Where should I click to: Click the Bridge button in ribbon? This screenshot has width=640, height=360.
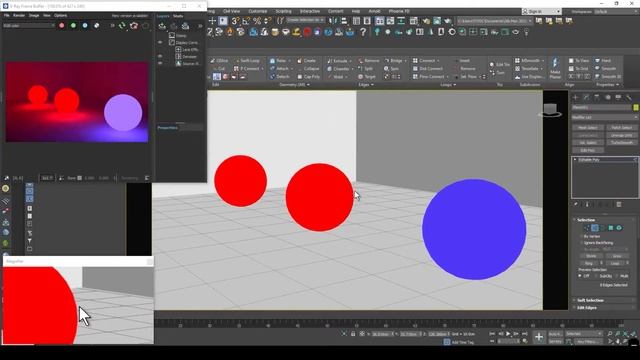tap(393, 61)
